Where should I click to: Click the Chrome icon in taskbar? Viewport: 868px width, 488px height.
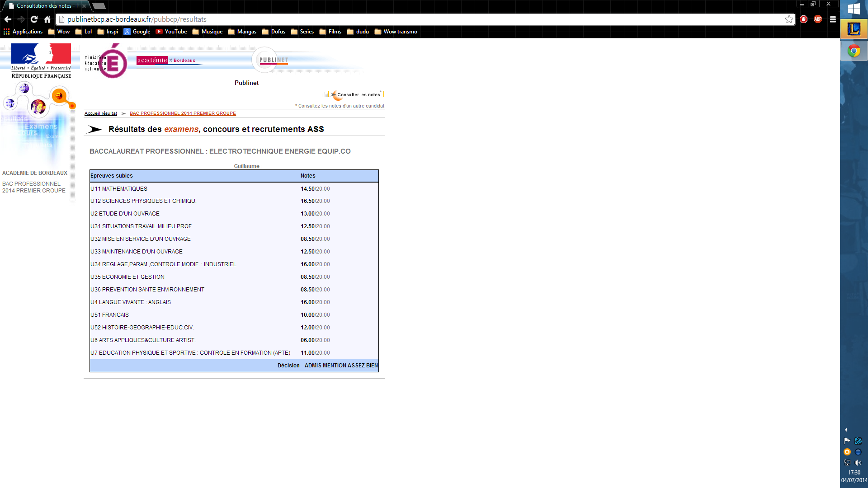coord(854,51)
